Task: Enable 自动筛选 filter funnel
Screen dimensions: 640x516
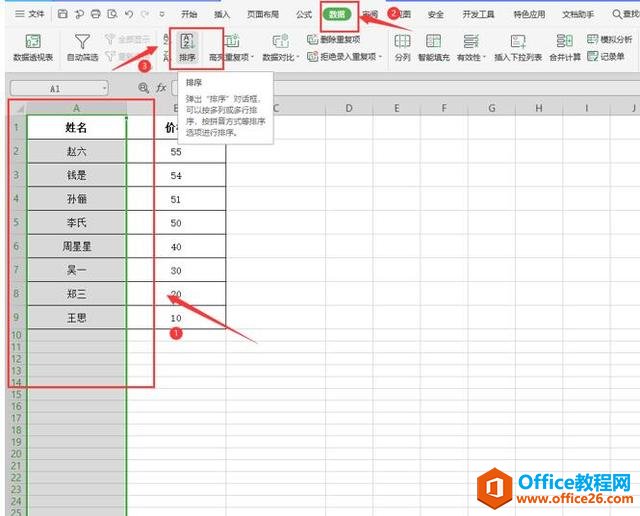Action: (82, 48)
